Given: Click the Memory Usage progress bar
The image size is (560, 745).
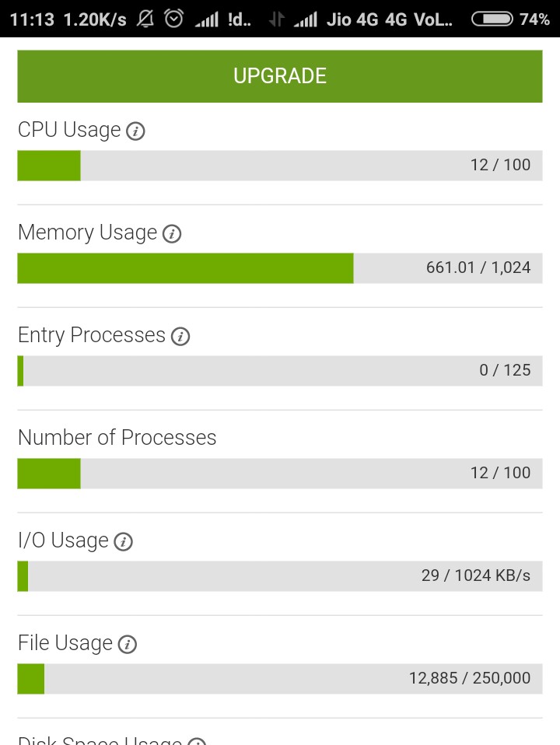Looking at the screenshot, I should pos(280,268).
